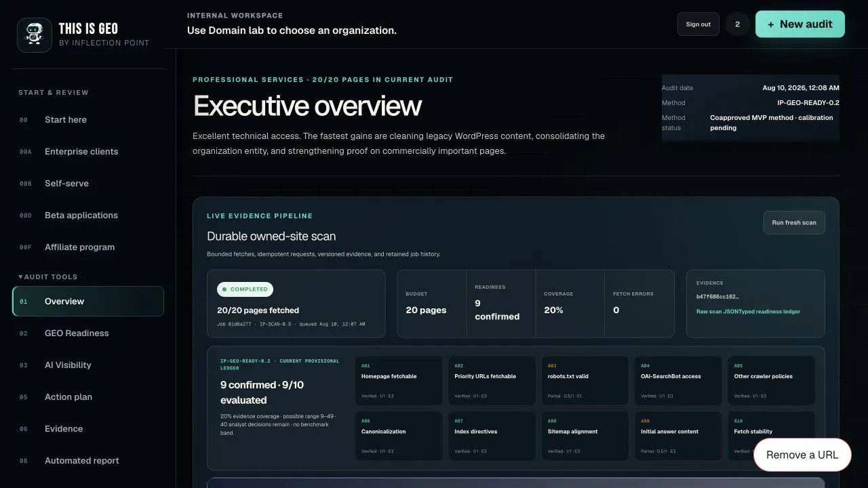Open A04 OAI-SearchBot access card
868x488 pixels.
coord(678,381)
